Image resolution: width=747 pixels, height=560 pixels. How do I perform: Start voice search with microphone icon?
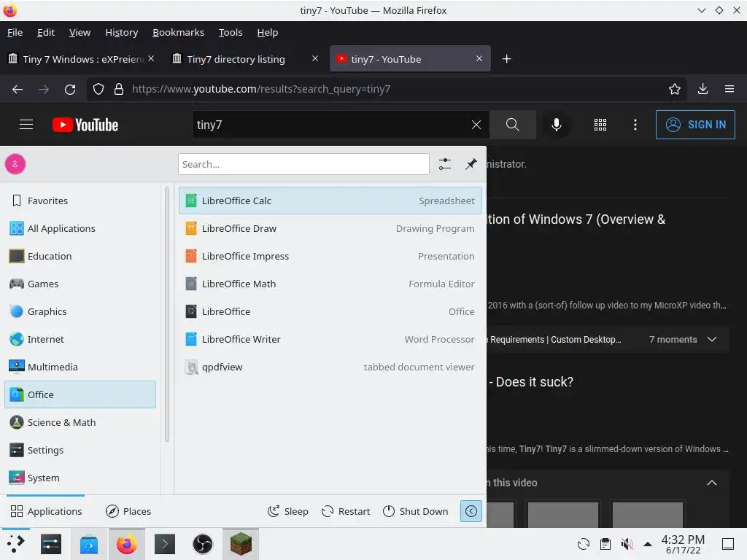click(556, 125)
